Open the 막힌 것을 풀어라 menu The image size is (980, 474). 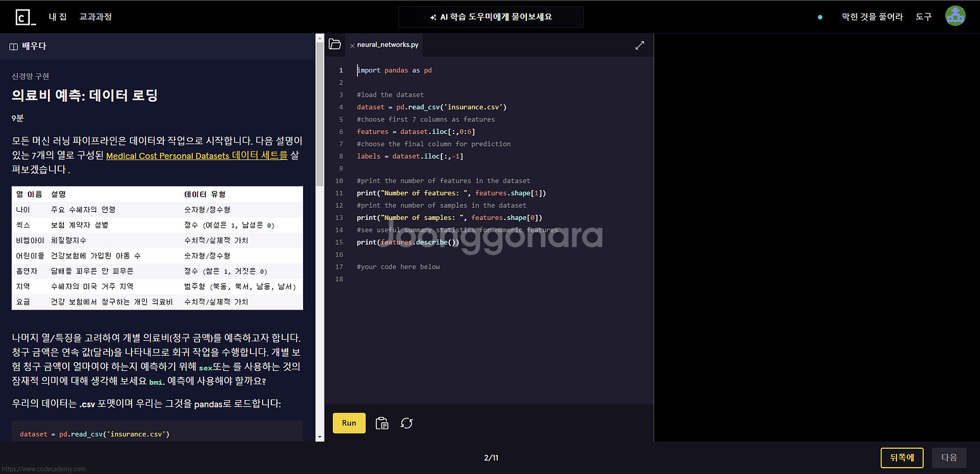pos(872,17)
